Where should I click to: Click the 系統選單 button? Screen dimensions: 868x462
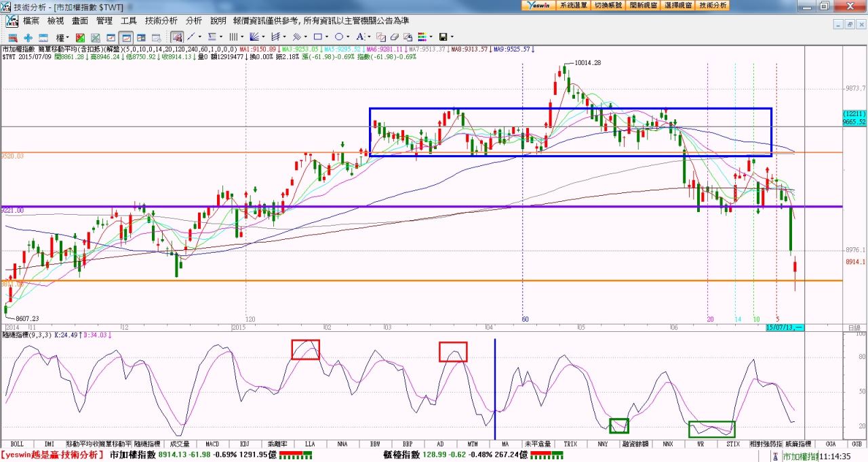coord(573,5)
